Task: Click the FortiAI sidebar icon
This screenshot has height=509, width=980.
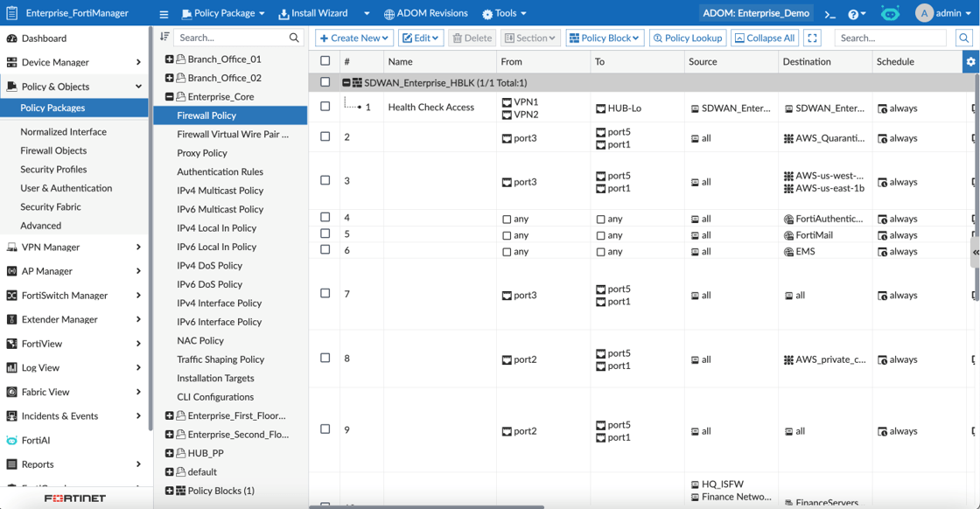Action: [12, 440]
